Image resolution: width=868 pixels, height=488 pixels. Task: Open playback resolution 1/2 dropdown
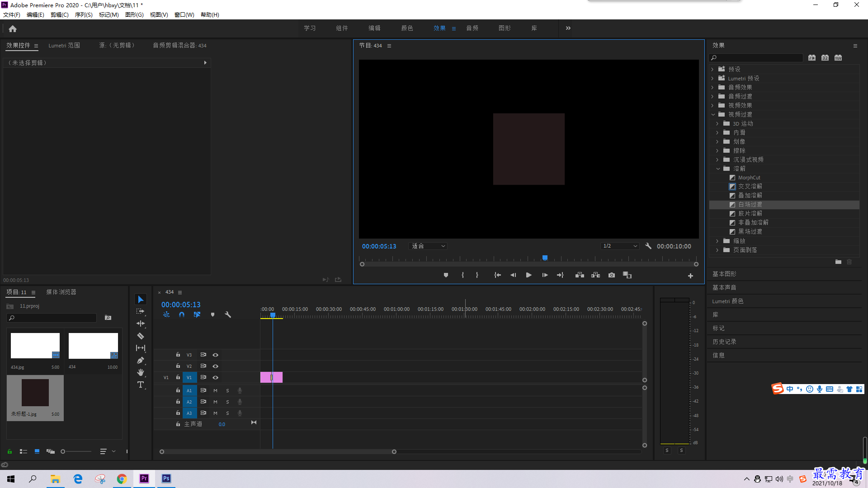point(620,246)
